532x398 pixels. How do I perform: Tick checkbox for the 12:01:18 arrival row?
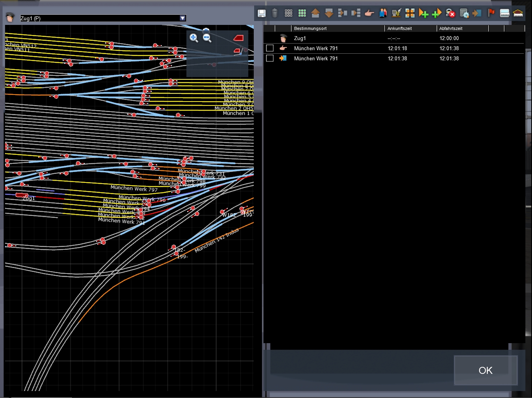270,48
